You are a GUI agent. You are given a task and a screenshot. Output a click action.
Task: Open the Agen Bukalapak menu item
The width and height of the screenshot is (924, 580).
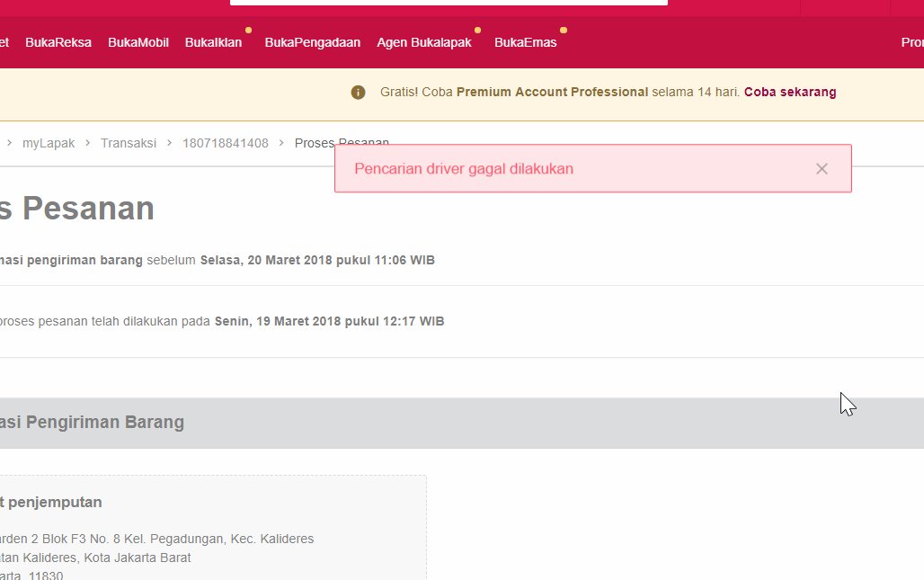[x=424, y=42]
